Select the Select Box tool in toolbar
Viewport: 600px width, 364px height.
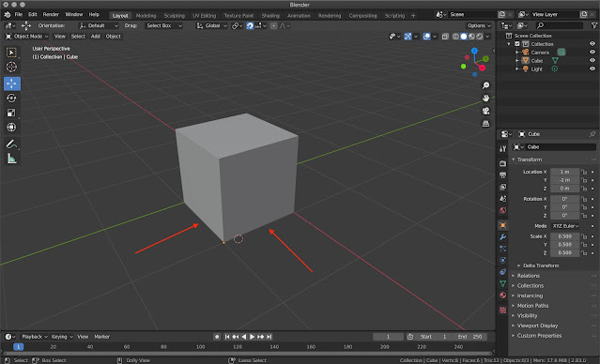pos(11,53)
